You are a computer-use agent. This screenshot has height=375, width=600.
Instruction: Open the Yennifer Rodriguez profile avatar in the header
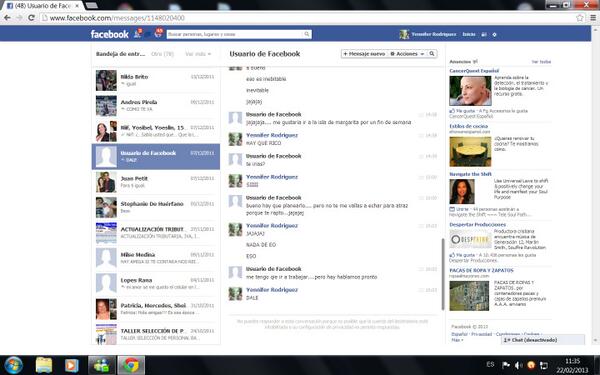point(404,34)
